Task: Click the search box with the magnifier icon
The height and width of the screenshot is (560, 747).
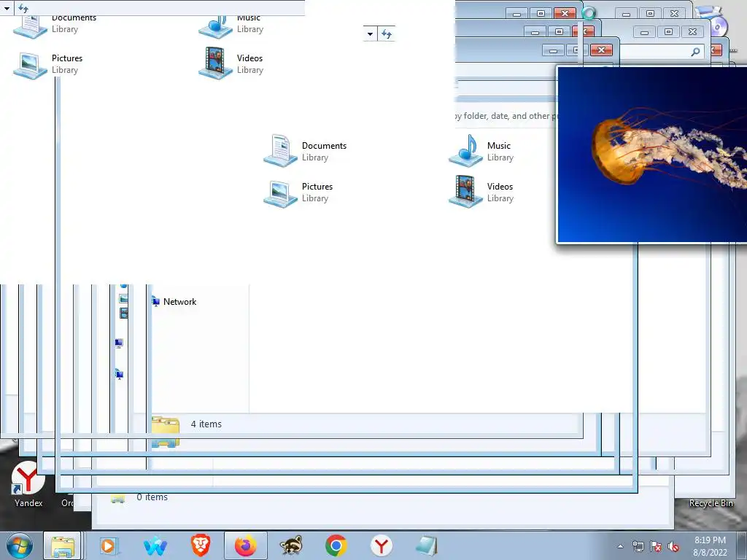Action: (662, 52)
